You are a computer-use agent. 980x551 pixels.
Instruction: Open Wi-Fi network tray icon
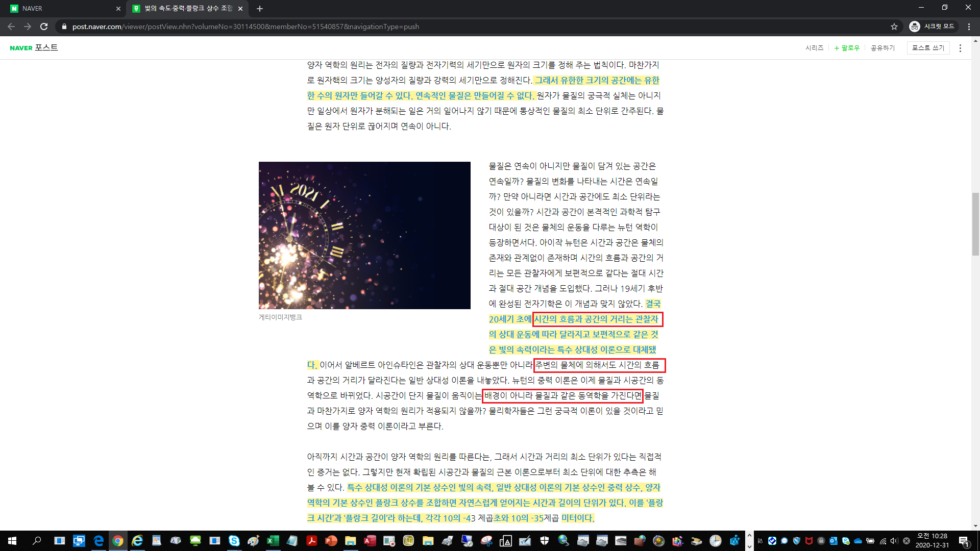point(883,541)
